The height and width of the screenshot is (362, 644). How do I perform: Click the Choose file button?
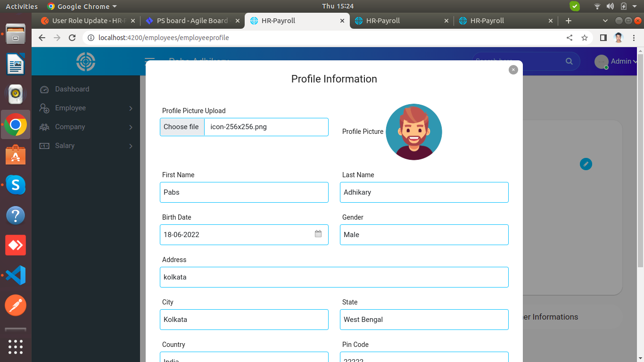point(182,127)
